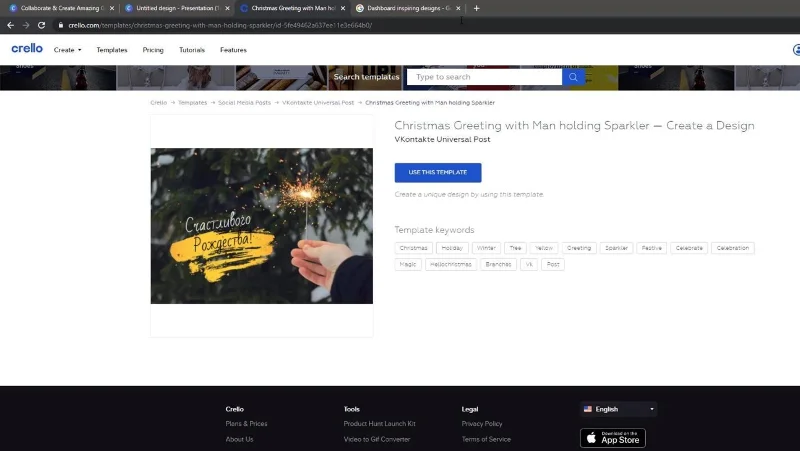Click the Type to search field
This screenshot has width=800, height=451.
click(x=484, y=77)
